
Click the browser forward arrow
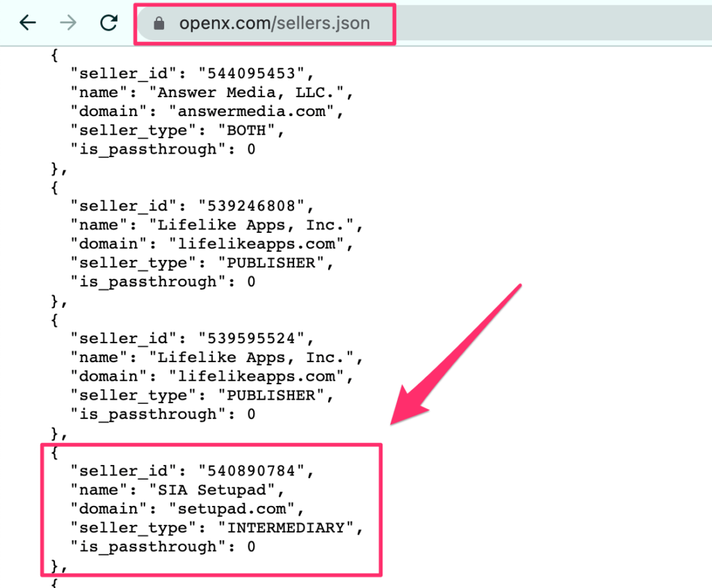point(67,23)
